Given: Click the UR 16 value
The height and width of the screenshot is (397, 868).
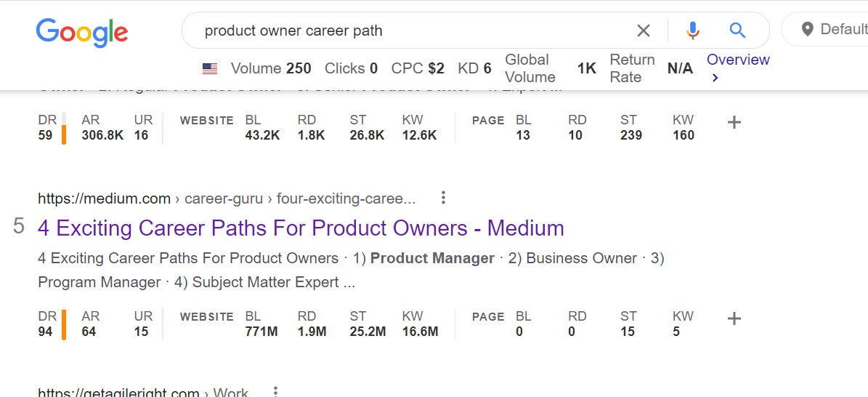Looking at the screenshot, I should coord(141,135).
